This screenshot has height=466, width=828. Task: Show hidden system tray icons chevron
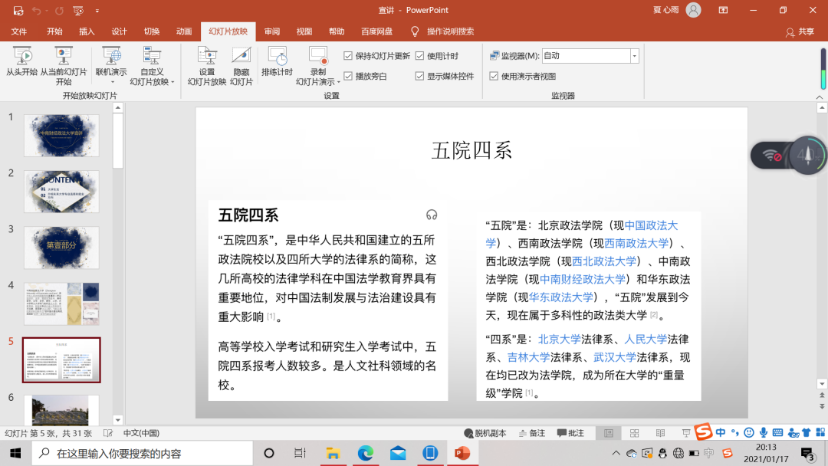click(x=616, y=453)
